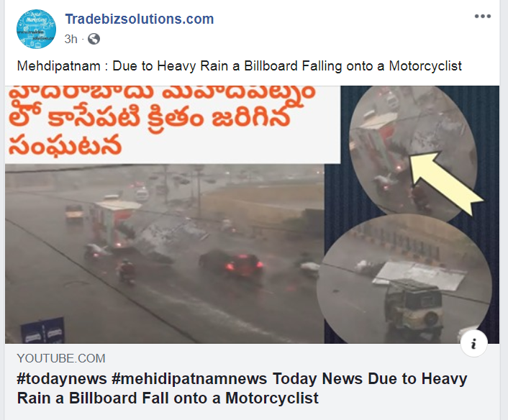
Task: Click the dark car with red taillights
Action: coord(231,264)
